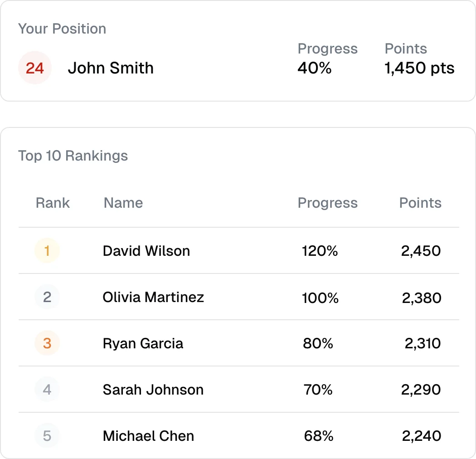
Task: Click the rank 4 badge
Action: (47, 390)
